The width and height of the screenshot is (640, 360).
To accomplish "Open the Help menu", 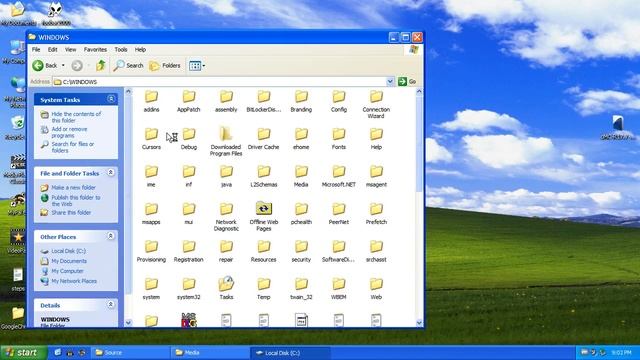I will pos(140,49).
